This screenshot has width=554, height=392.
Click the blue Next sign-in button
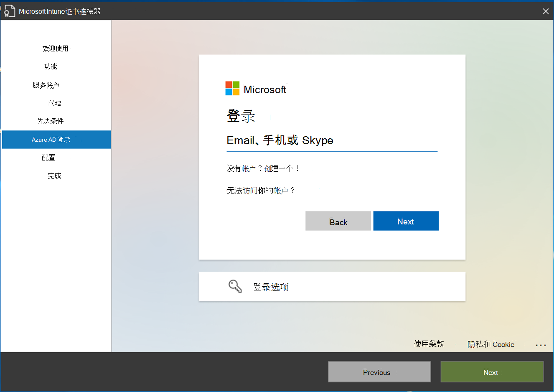coord(406,221)
